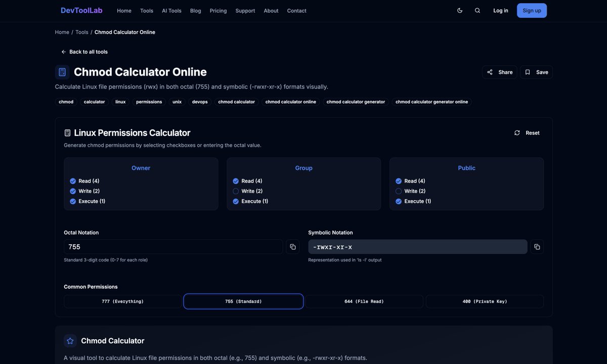The height and width of the screenshot is (364, 607).
Task: Click the chmod calculator generator tag
Action: click(356, 102)
